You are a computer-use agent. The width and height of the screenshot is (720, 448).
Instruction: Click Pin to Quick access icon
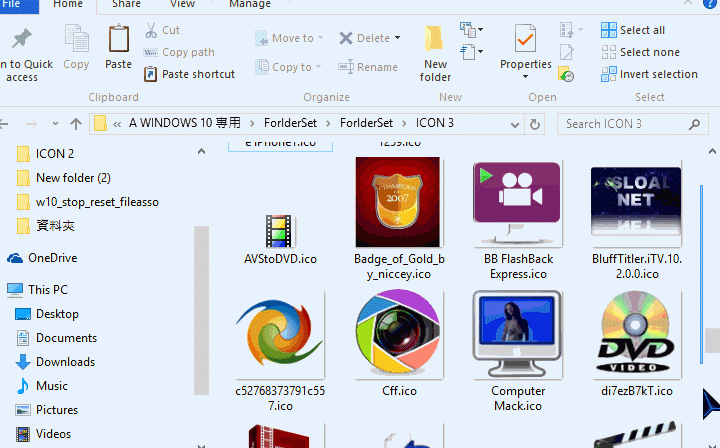(x=22, y=39)
